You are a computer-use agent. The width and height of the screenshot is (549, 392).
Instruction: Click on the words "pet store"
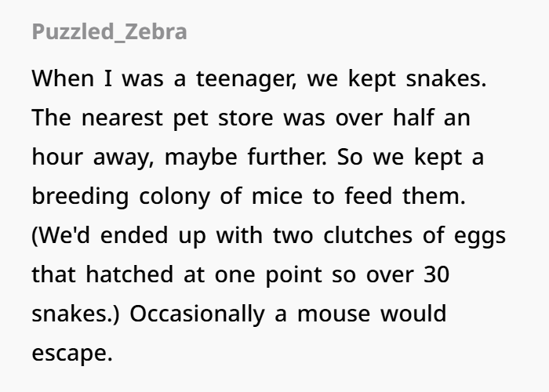223,118
